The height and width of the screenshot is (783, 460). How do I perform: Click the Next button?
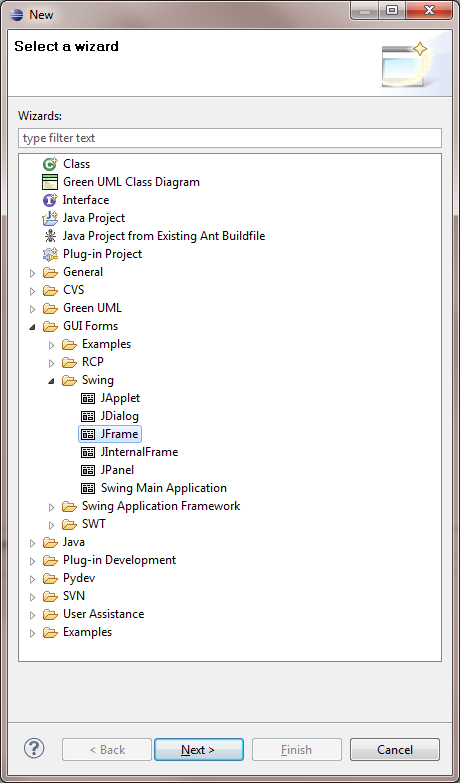[x=199, y=750]
